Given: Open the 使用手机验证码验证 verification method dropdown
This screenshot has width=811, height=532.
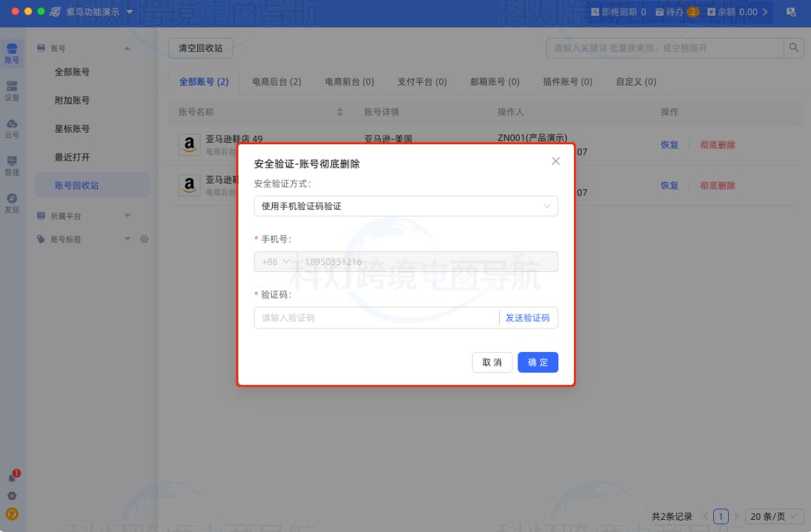Looking at the screenshot, I should coord(405,206).
